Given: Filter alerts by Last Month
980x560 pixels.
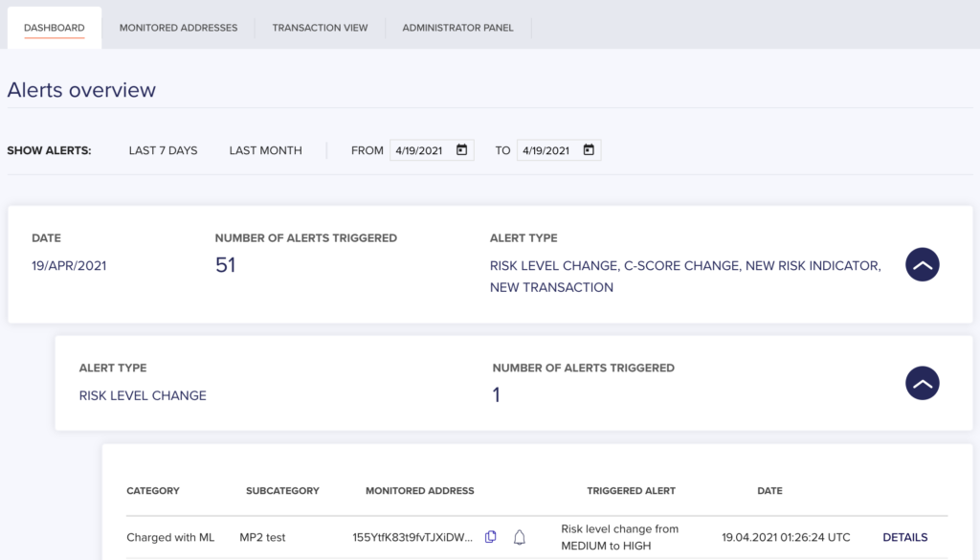Looking at the screenshot, I should tap(266, 150).
